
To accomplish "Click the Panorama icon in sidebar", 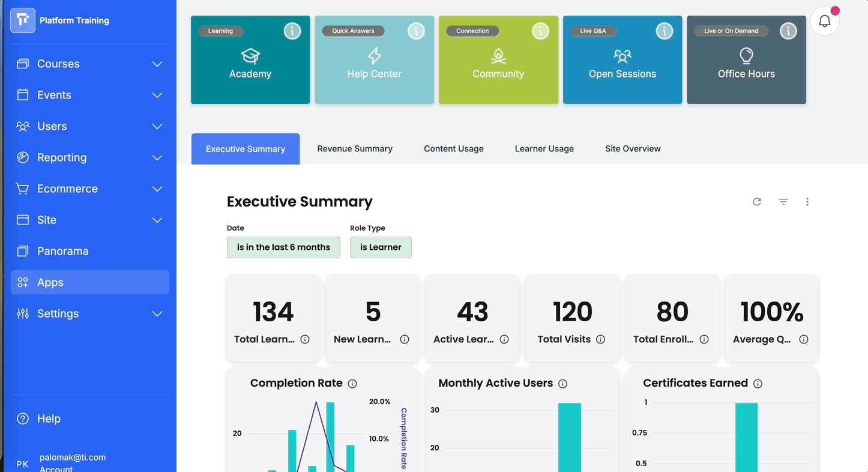I will tap(23, 251).
